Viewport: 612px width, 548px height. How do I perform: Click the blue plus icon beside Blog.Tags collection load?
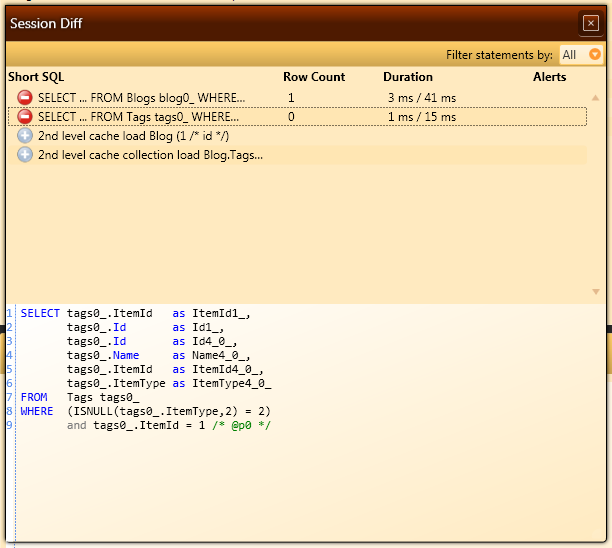point(25,155)
